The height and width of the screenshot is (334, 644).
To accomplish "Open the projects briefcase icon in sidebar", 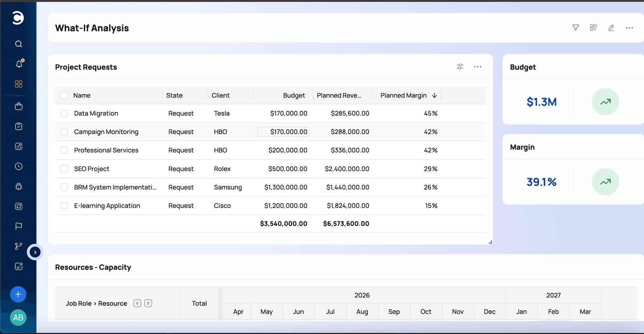I will click(19, 106).
